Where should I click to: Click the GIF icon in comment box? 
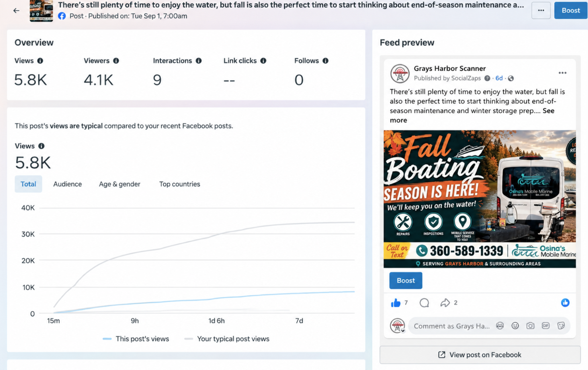tap(545, 326)
